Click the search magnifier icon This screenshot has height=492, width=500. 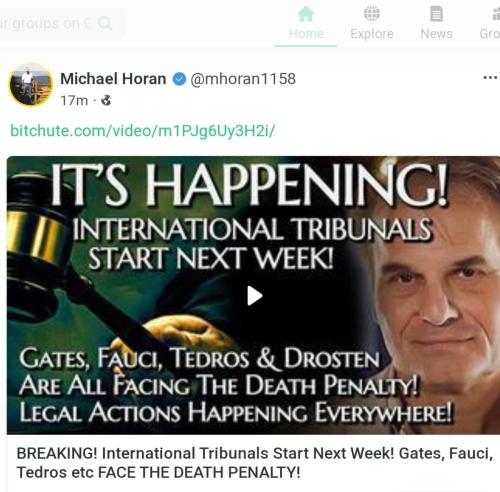[x=105, y=24]
